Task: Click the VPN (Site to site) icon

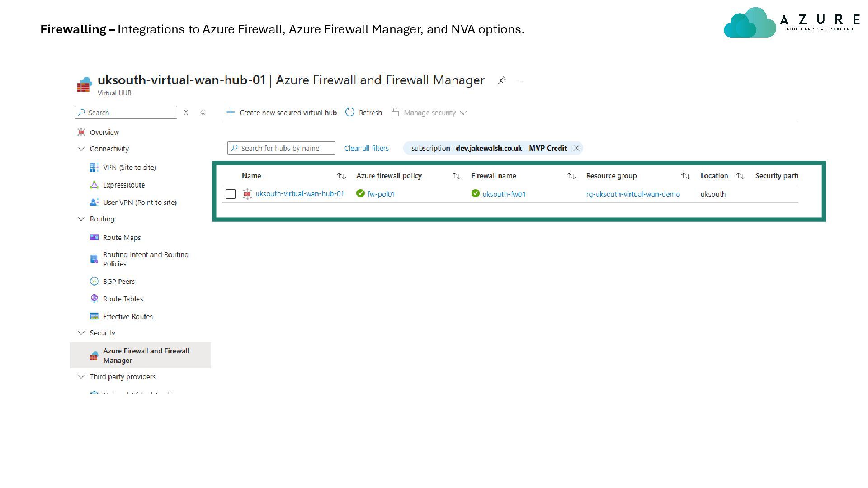Action: pos(94,167)
